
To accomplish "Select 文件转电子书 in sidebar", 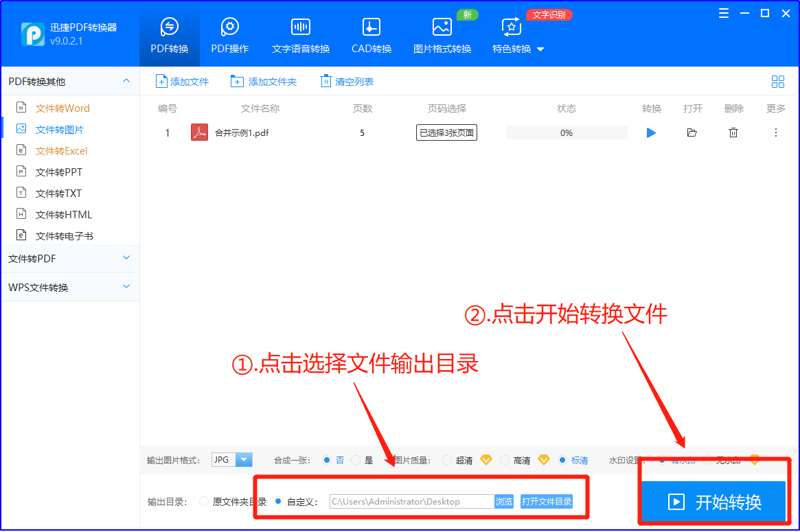I will (x=65, y=236).
